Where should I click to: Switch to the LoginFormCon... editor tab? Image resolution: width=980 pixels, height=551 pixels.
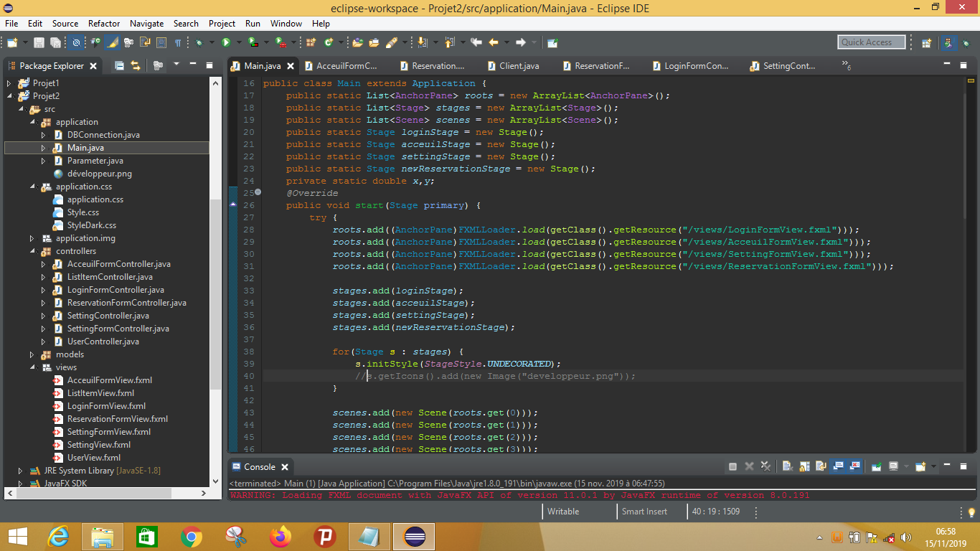point(689,65)
